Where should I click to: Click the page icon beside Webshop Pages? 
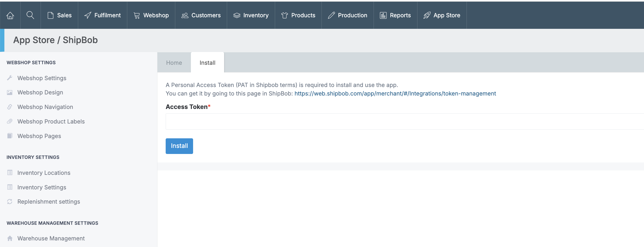click(10, 136)
